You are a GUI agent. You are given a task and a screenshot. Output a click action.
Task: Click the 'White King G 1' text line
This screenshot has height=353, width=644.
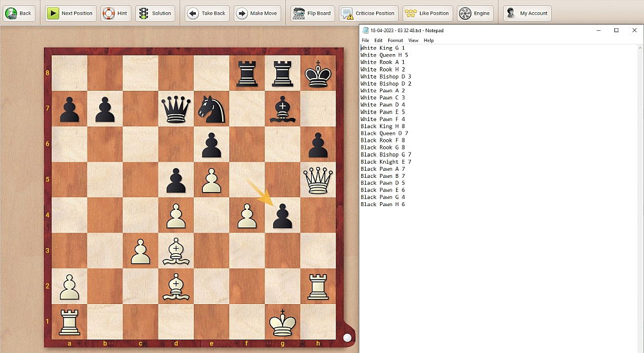pos(383,48)
